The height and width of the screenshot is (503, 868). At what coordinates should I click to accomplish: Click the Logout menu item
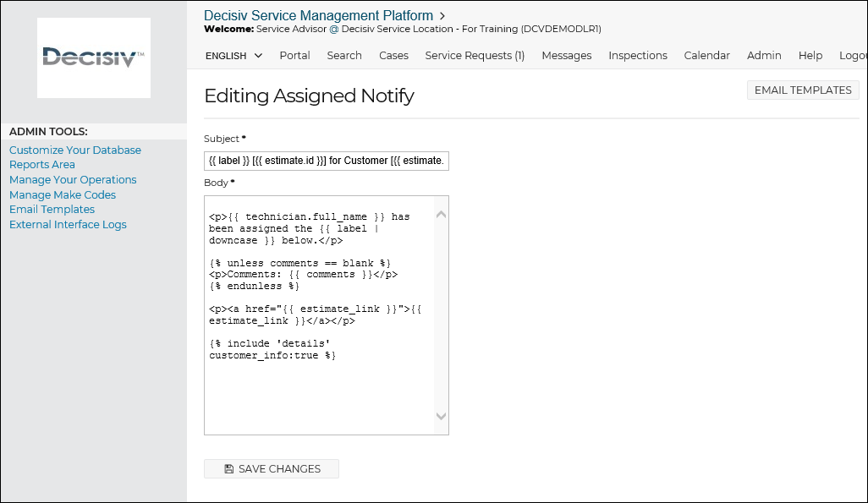point(853,55)
